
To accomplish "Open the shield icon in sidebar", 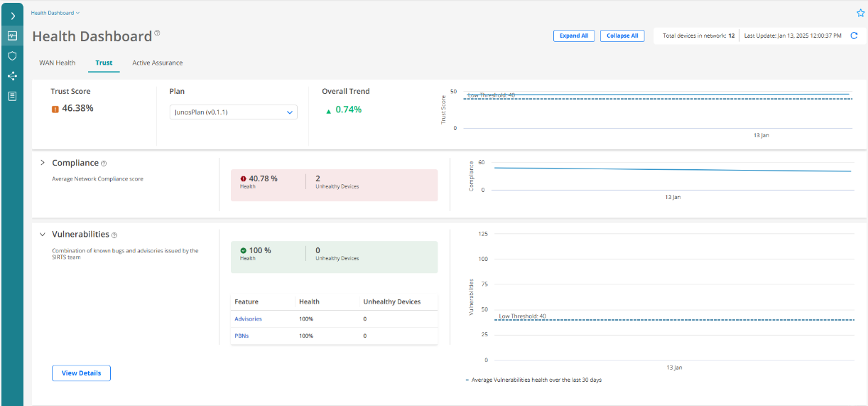I will pyautogui.click(x=12, y=55).
